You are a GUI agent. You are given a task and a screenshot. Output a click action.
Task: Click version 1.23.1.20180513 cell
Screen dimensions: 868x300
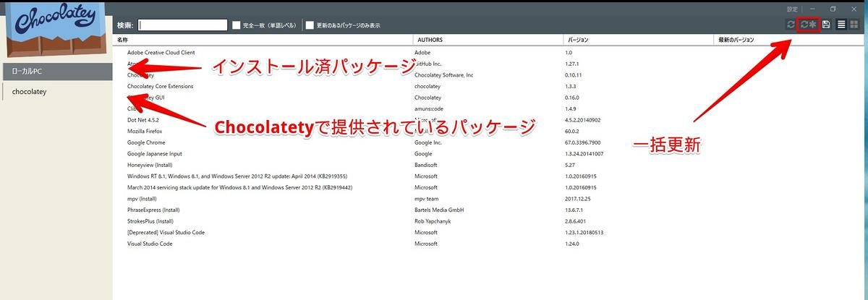pos(586,233)
